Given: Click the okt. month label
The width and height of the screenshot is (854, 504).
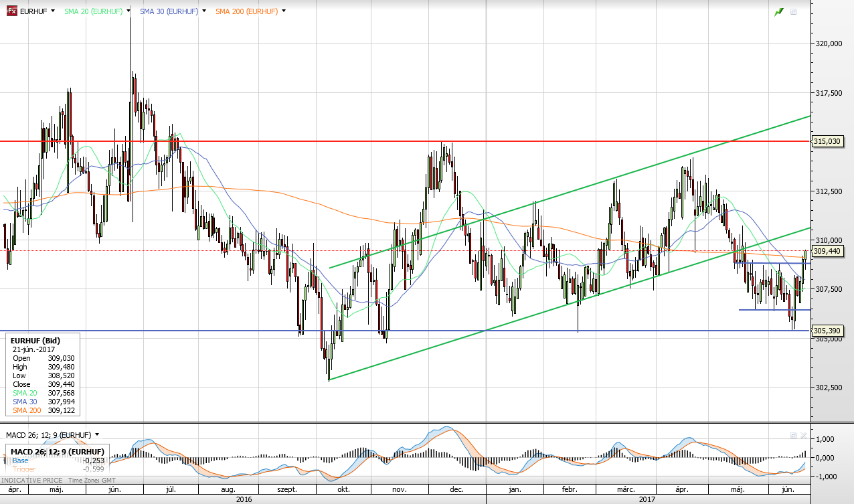Looking at the screenshot, I should (x=344, y=490).
